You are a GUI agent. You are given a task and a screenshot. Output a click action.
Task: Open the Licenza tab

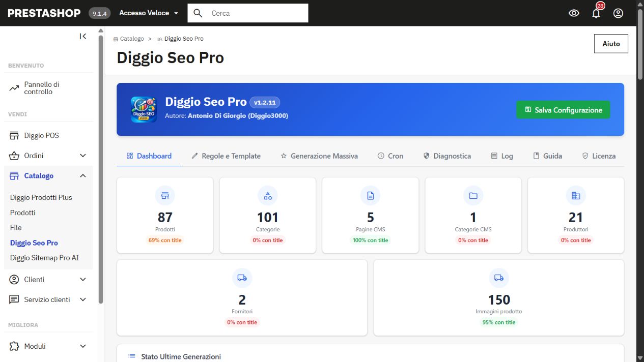tap(599, 156)
